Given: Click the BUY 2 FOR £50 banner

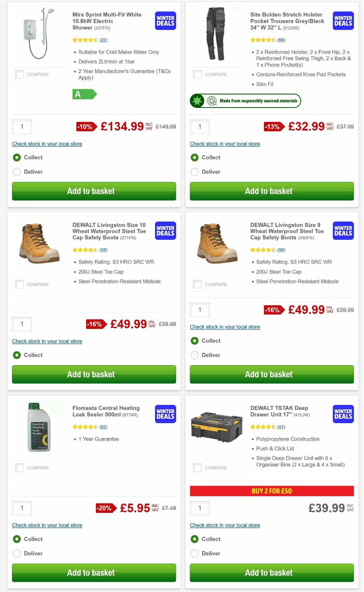Looking at the screenshot, I should pos(271,491).
